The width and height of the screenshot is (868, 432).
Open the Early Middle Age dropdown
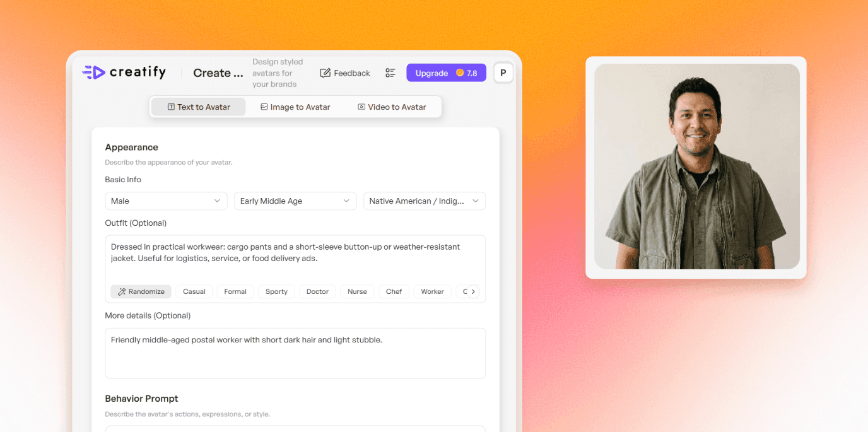tap(295, 201)
